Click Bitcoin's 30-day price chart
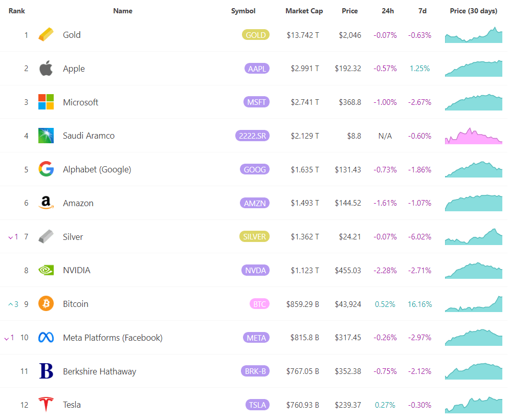The height and width of the screenshot is (420, 510). 473,303
